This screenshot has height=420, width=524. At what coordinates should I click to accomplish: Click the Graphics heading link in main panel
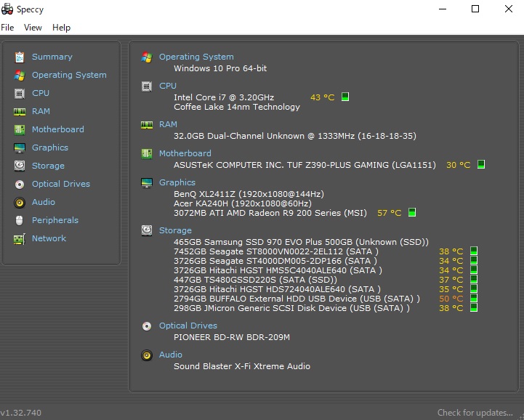coord(177,182)
